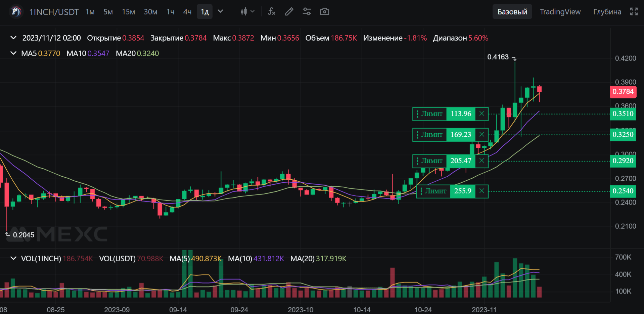This screenshot has height=314, width=644.
Task: Click the drag handle of the 113.96 limit order
Action: tap(417, 114)
